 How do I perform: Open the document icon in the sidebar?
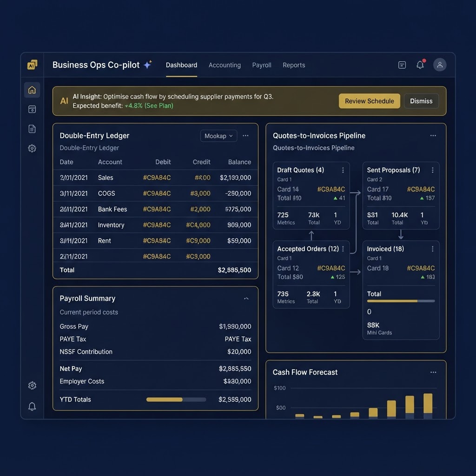pos(32,129)
